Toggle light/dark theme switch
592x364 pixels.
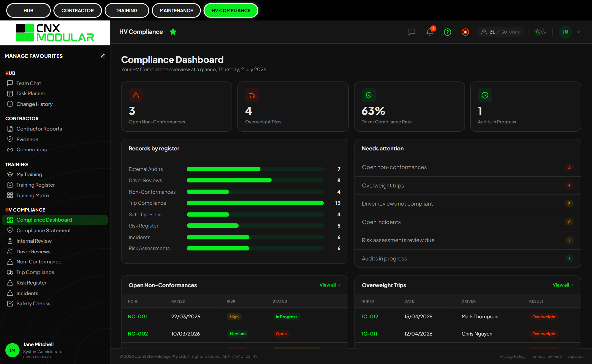click(x=541, y=32)
